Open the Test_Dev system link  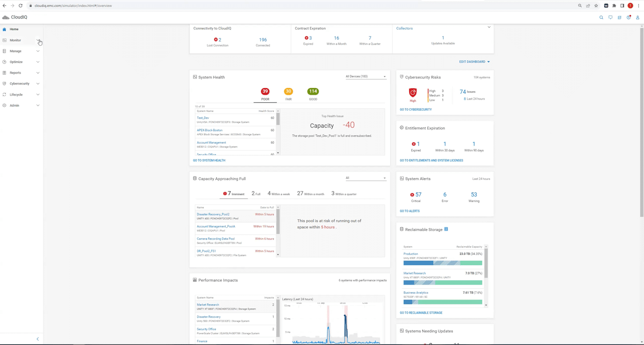point(203,118)
